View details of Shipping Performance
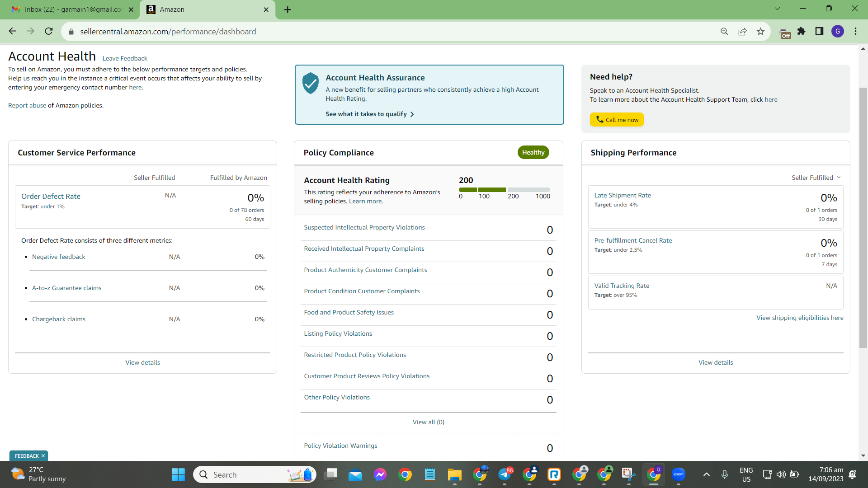Screen dimensions: 868x488 pos(716,362)
